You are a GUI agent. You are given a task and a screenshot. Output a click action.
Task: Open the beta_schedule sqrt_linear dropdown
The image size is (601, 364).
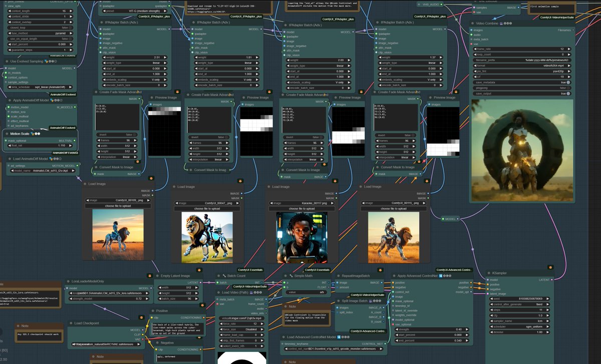41,87
